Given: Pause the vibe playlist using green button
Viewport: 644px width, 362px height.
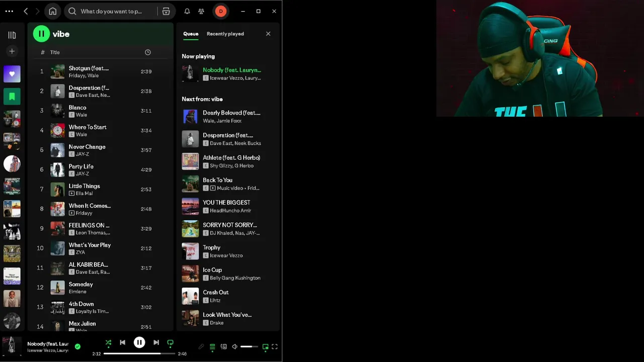Looking at the screenshot, I should 41,34.
